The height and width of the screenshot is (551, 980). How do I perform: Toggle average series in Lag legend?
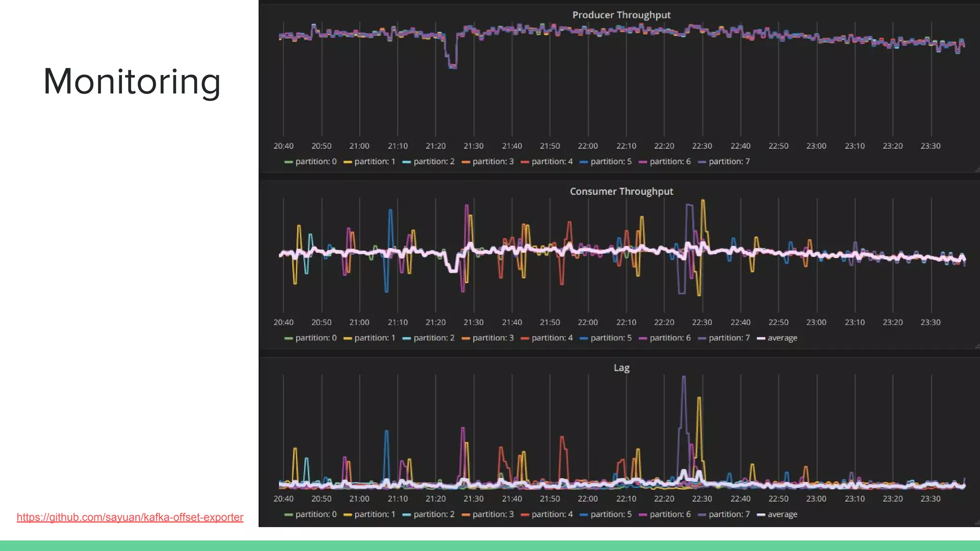coord(782,515)
